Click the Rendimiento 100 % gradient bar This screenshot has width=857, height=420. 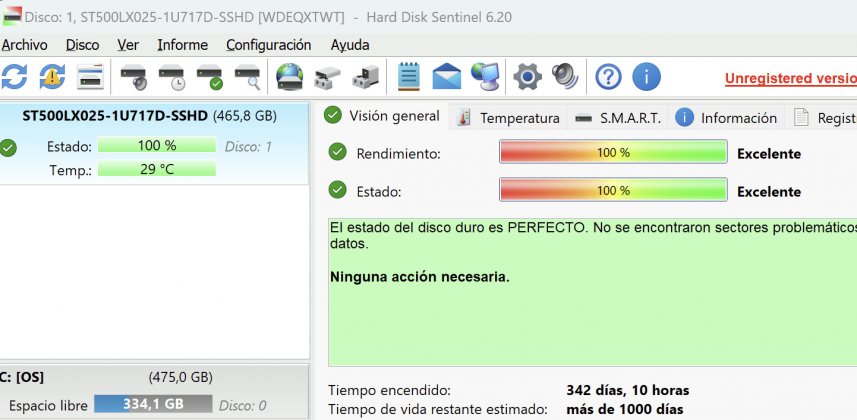(613, 152)
